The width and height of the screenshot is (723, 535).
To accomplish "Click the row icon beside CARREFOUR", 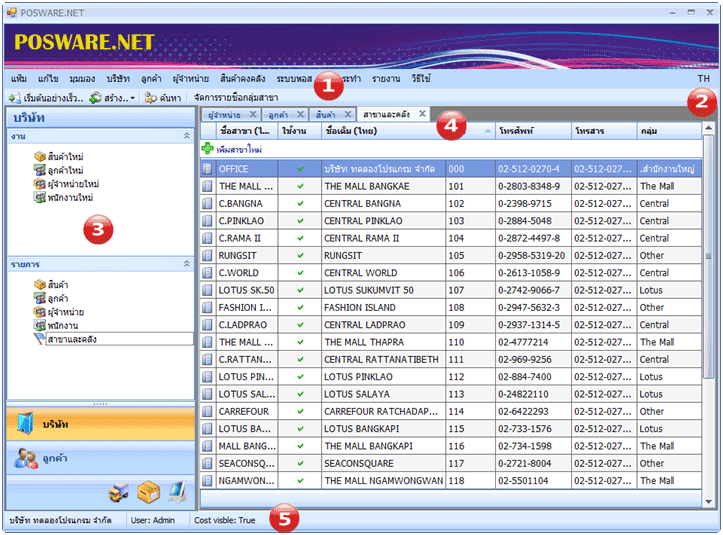I will pyautogui.click(x=208, y=411).
